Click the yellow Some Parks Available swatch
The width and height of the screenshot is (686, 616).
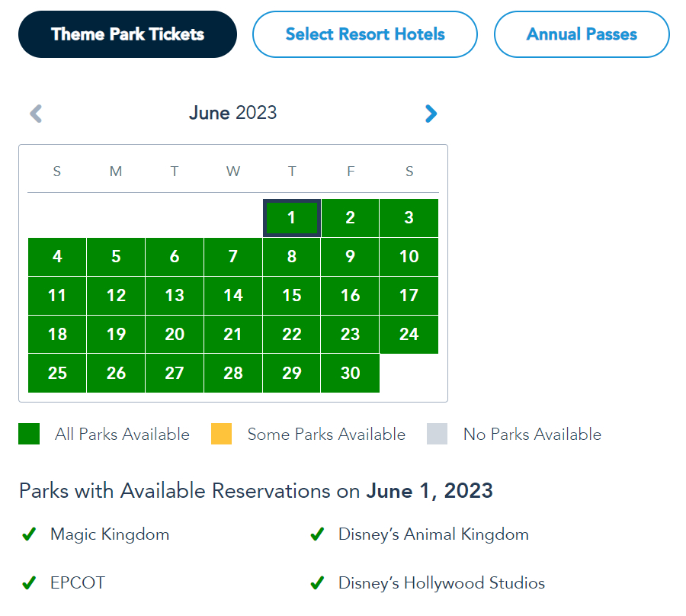click(221, 435)
